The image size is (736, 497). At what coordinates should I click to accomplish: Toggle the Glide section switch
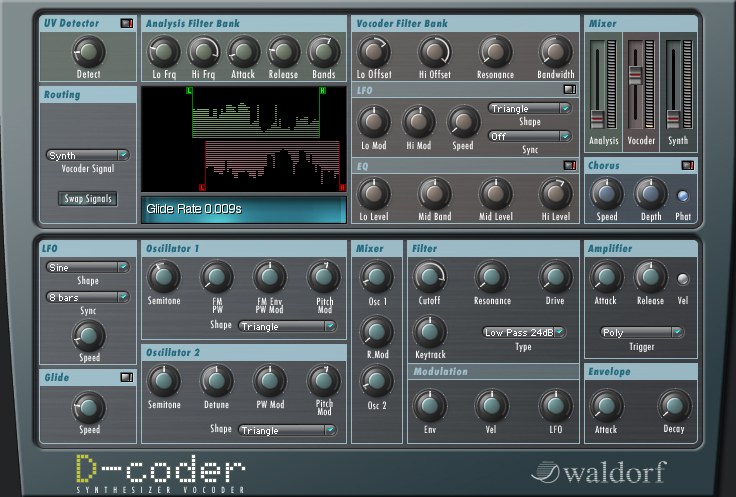pos(126,377)
